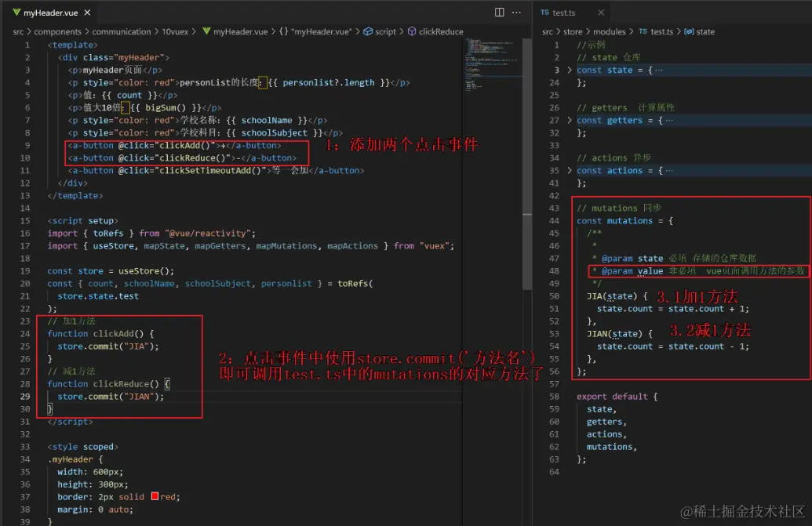The width and height of the screenshot is (812, 526).
Task: Click breadcrumb 'modules' in right editor
Action: pos(609,31)
